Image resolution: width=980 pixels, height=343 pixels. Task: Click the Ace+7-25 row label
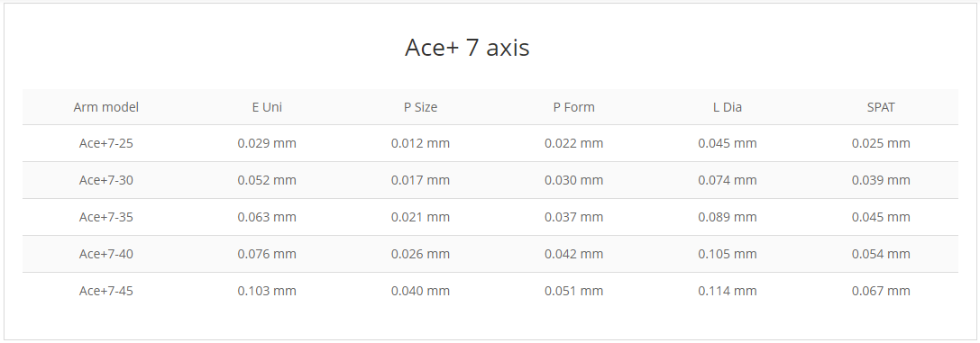[x=106, y=143]
